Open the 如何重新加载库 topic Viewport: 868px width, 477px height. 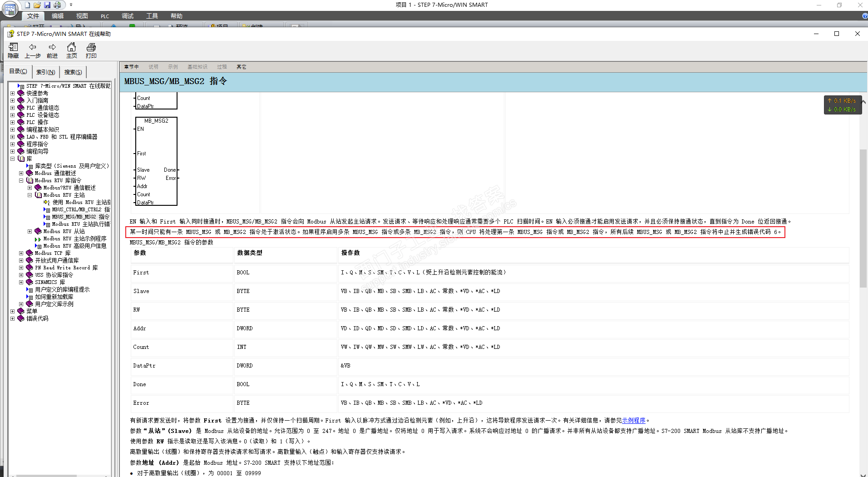[54, 297]
